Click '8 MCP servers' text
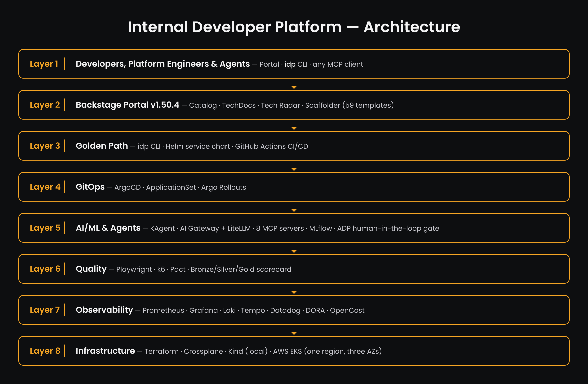 click(280, 228)
